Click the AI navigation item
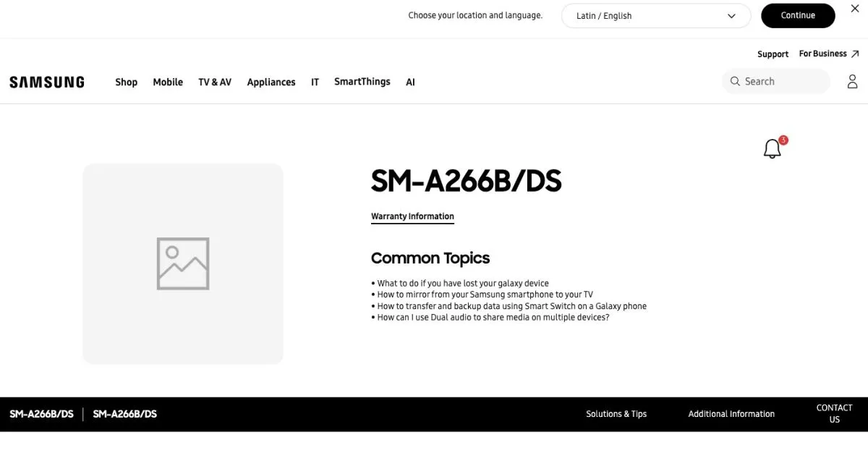This screenshot has width=868, height=456. point(410,83)
